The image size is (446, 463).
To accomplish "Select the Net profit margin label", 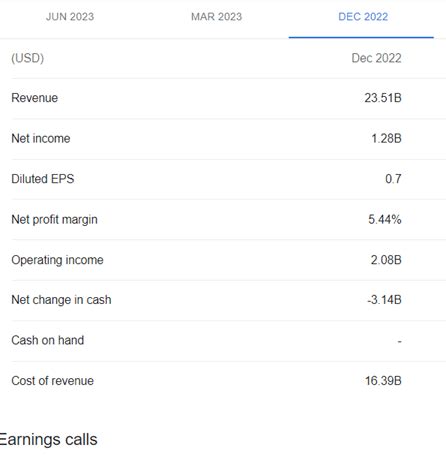I will [x=54, y=219].
